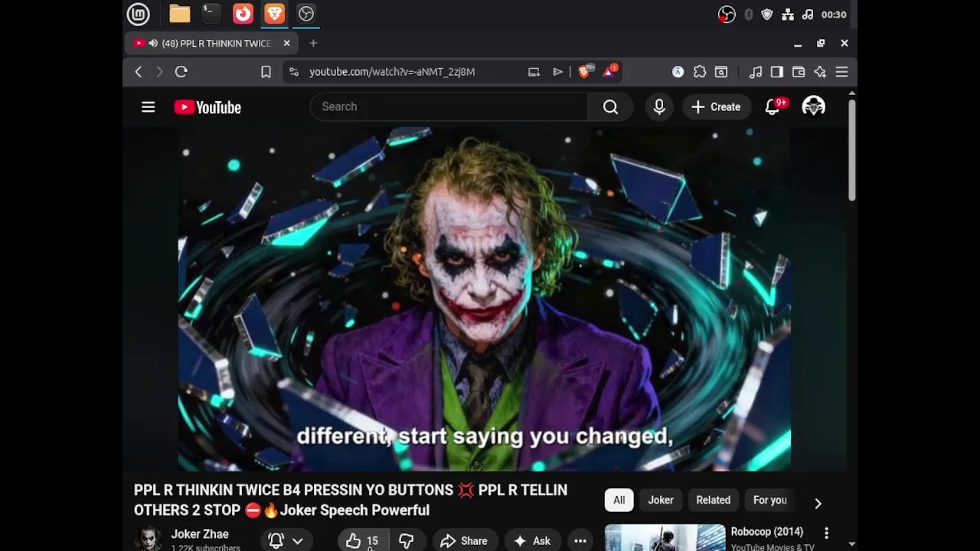Open Robocop (2014) video thumbnail
This screenshot has height=551, width=980.
665,537
